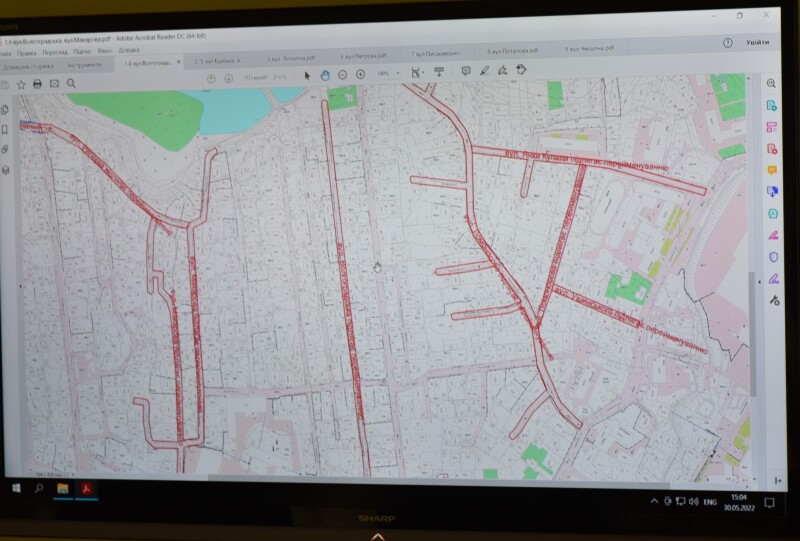Open the Довідка menu
Image resolution: width=800 pixels, height=541 pixels.
click(129, 49)
